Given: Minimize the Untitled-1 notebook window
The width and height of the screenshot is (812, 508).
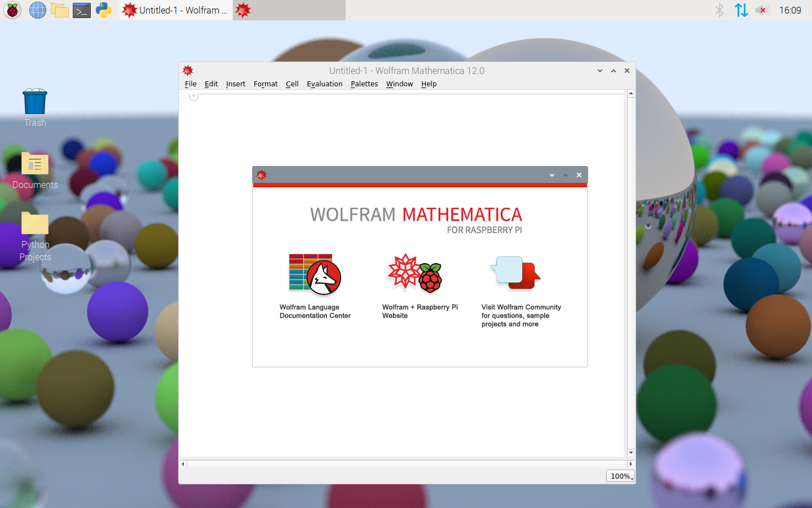Looking at the screenshot, I should 600,71.
